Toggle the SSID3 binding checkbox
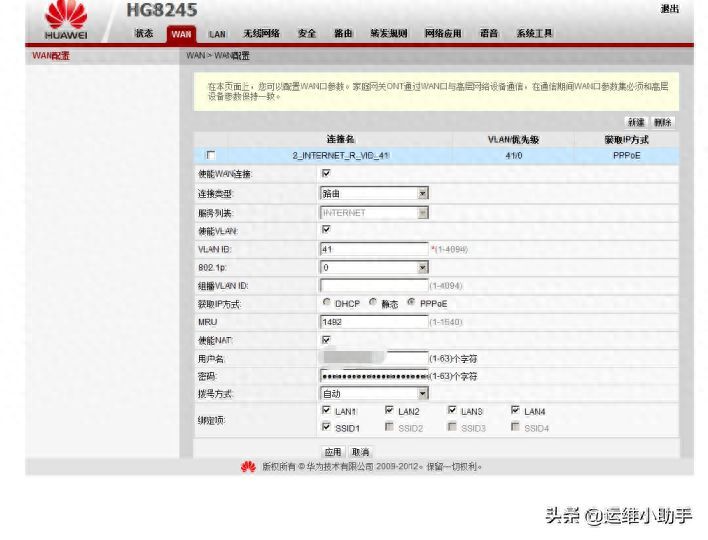The image size is (708, 540). 452,427
